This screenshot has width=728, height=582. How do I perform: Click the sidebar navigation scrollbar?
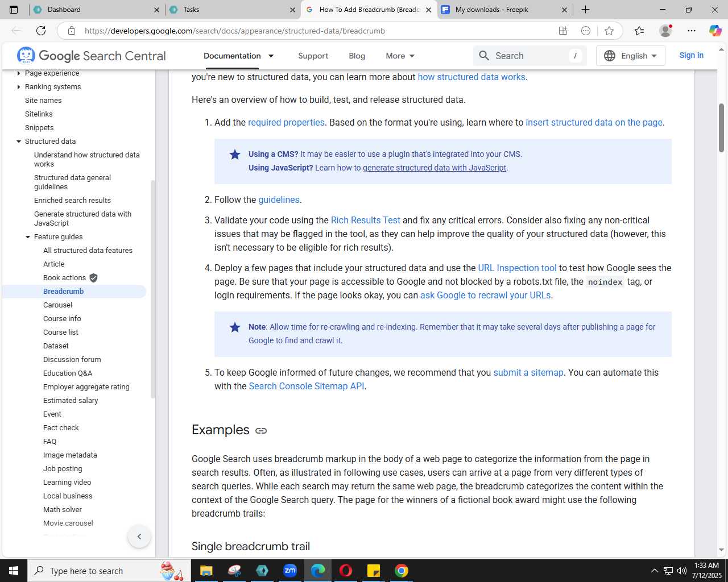152,289
